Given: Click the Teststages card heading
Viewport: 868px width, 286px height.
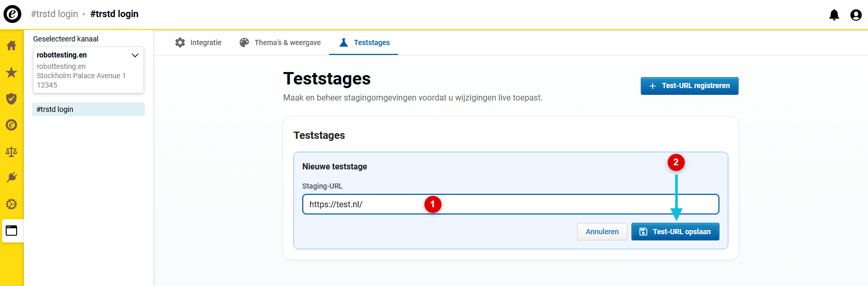Looking at the screenshot, I should tap(319, 135).
